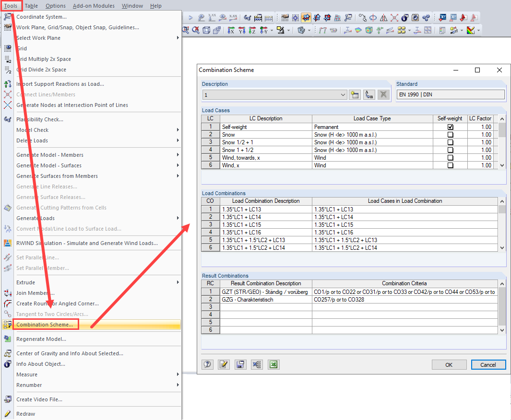The width and height of the screenshot is (511, 420).
Task: Open the Tools menu
Action: (11, 6)
